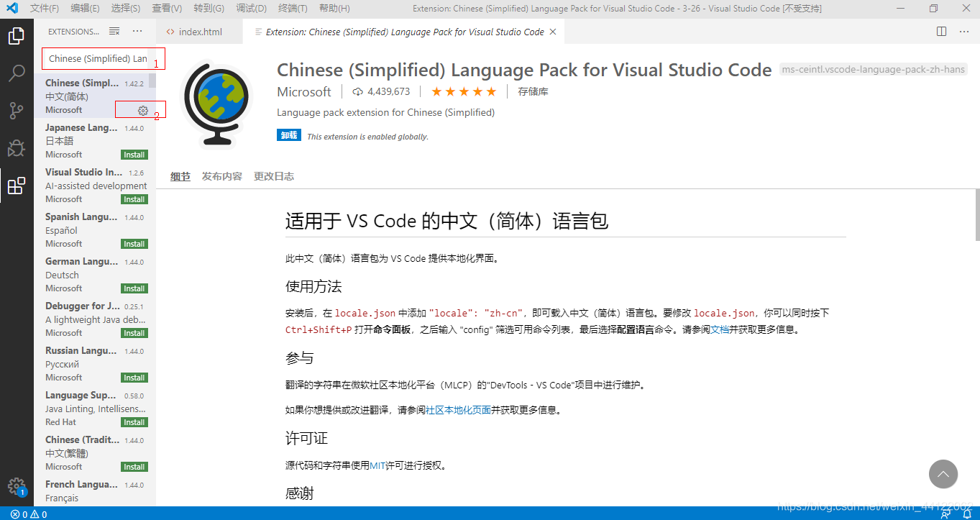Click the 卸载 button to uninstall the language pack

coord(288,134)
